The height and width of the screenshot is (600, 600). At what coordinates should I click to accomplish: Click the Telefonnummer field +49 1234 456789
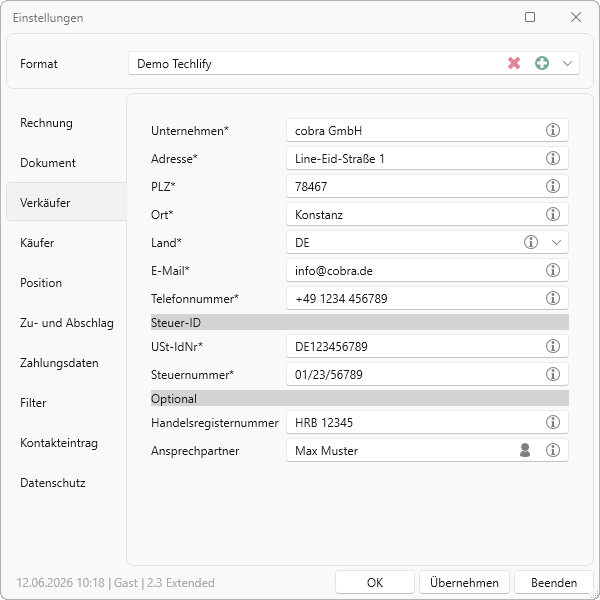(x=427, y=298)
